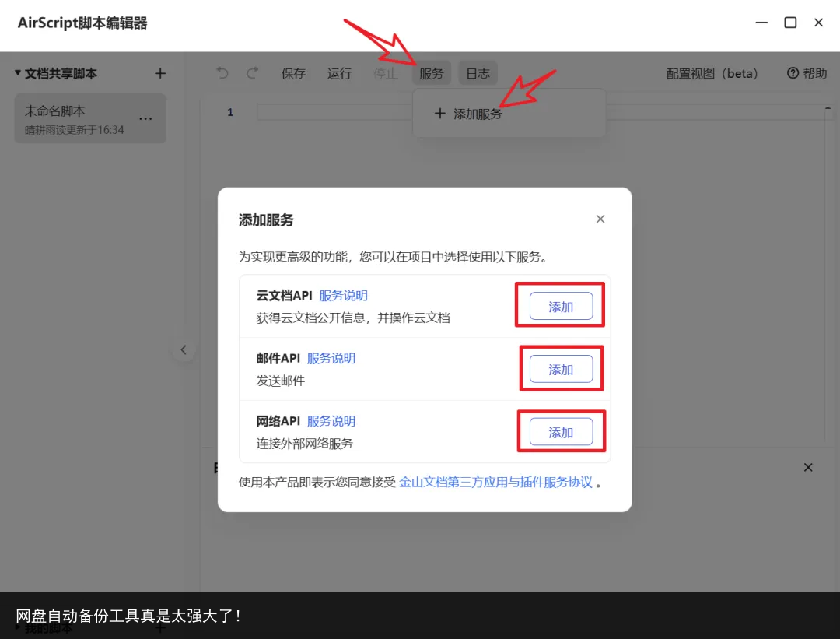Select the 未命名脚本 script item

coord(90,118)
